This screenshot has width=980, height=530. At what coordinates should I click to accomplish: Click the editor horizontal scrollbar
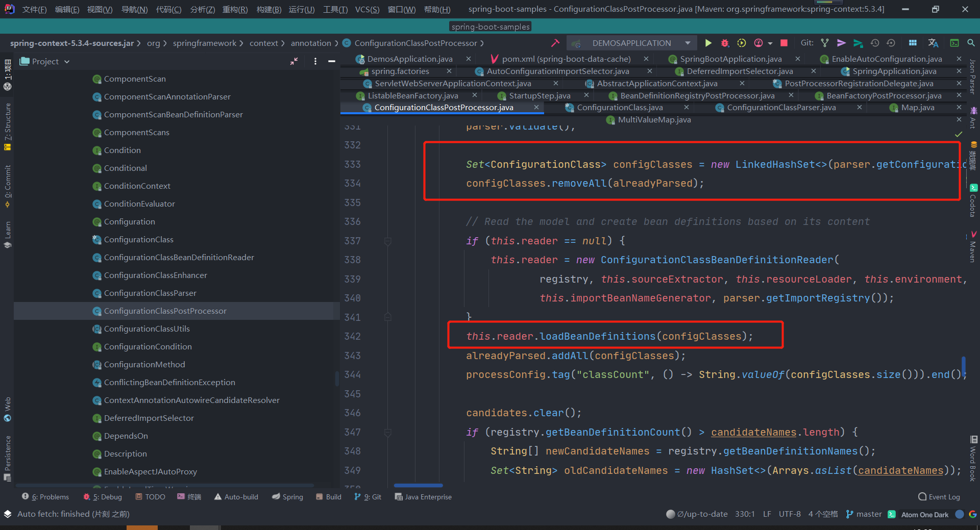click(x=419, y=485)
